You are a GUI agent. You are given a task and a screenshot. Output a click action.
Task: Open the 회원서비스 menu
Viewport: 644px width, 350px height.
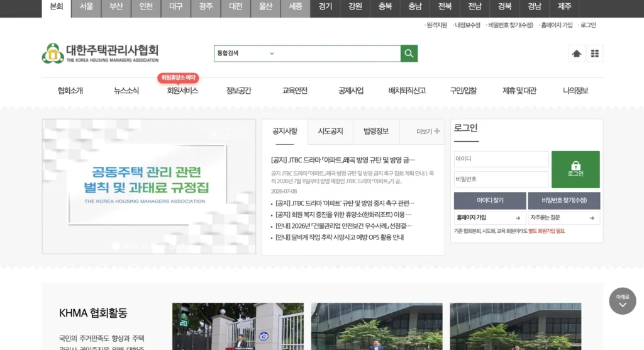182,91
